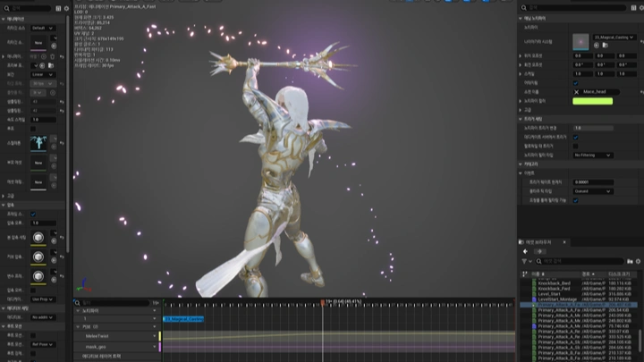Toggle the checkbox above the Mace_head field
Viewport: 644px width, 362px height.
(x=576, y=83)
